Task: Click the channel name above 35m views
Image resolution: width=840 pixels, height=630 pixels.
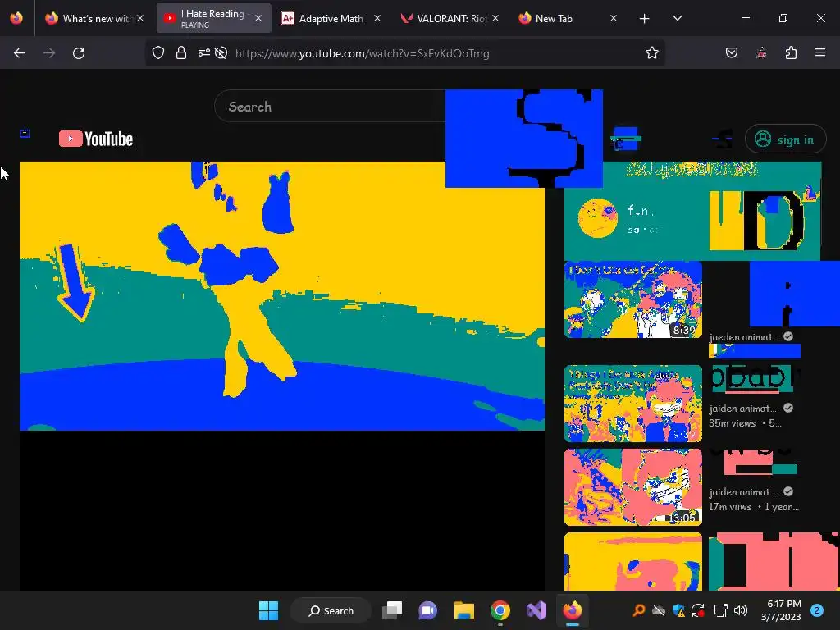Action: pos(742,409)
